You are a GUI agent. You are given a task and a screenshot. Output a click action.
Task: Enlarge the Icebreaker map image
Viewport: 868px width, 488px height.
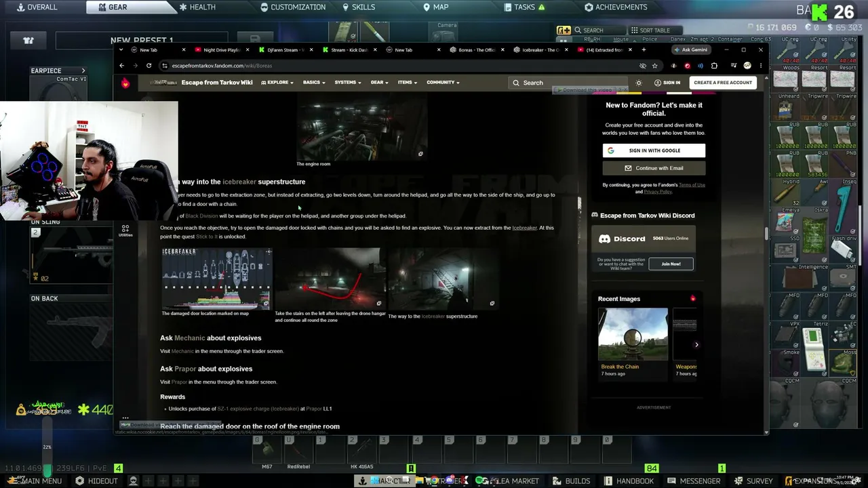217,279
